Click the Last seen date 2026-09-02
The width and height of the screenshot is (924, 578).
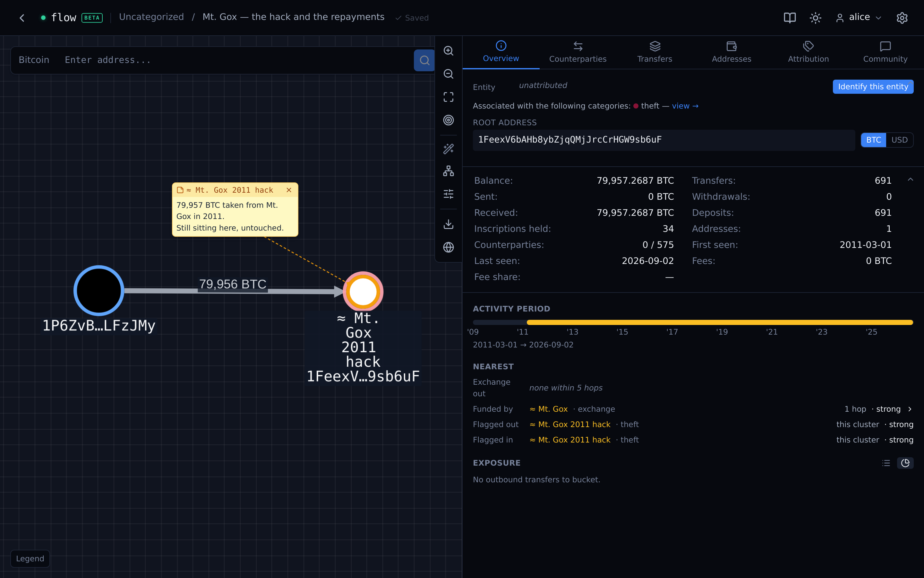(x=647, y=261)
